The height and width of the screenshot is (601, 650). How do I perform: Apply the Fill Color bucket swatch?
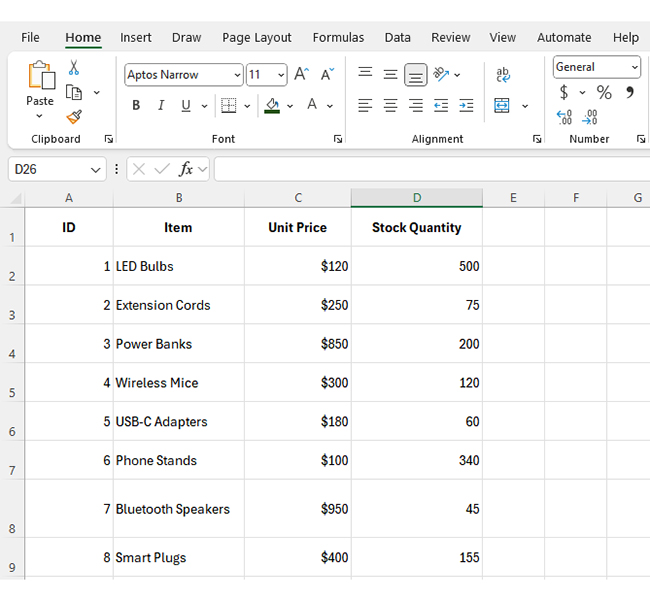[x=272, y=106]
